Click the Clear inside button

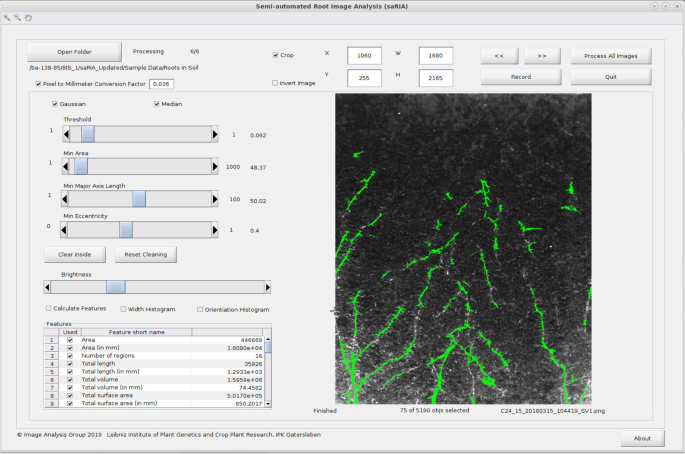tap(75, 254)
